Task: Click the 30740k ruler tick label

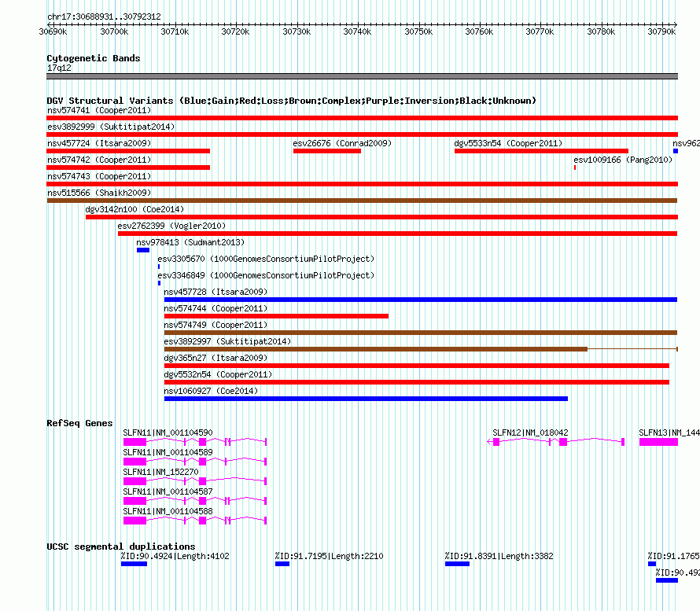Action: click(357, 31)
